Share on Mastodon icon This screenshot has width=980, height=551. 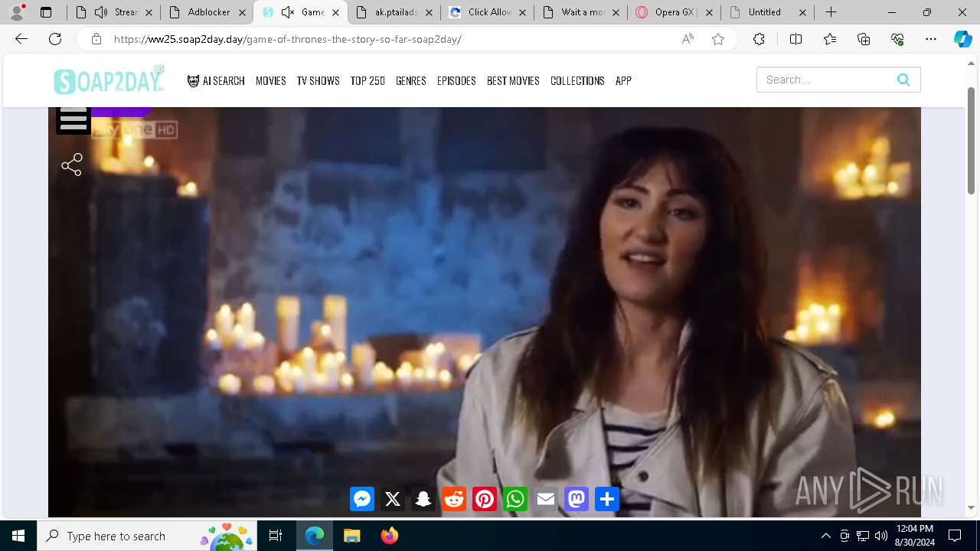point(577,499)
